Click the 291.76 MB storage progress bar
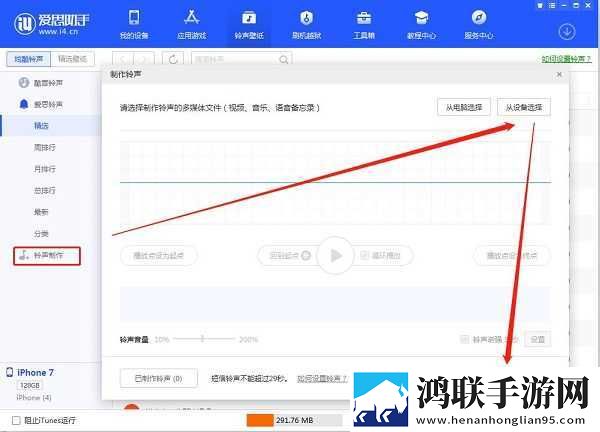The width and height of the screenshot is (600, 432). (295, 420)
